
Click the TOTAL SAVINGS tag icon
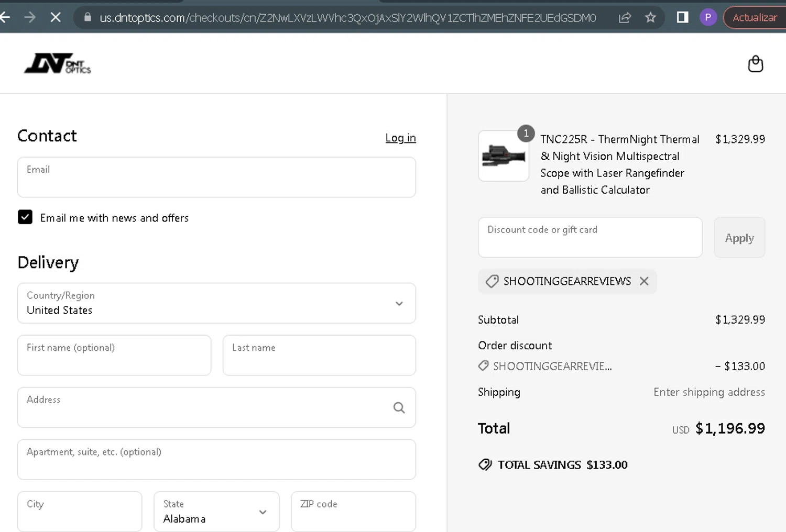485,464
